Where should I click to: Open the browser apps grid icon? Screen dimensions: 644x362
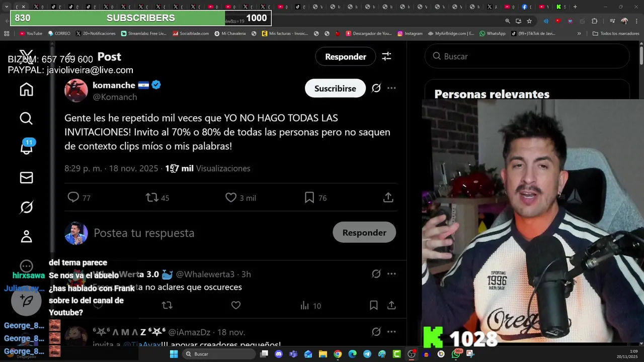(7, 34)
